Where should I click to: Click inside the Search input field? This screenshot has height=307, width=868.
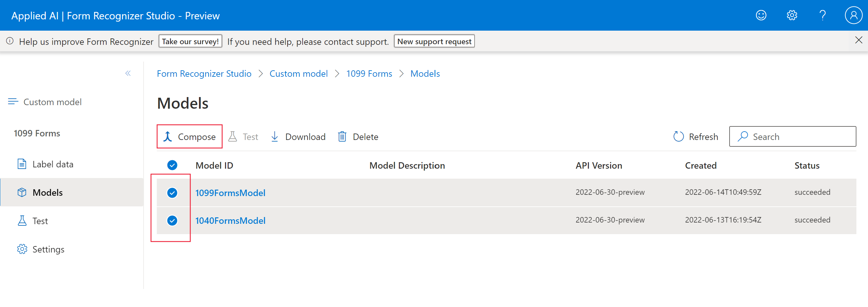coord(793,136)
